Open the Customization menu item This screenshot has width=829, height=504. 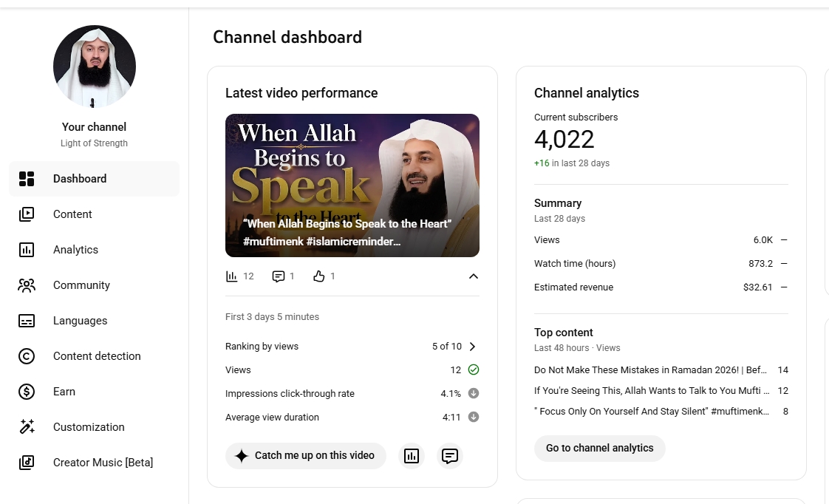(x=94, y=427)
